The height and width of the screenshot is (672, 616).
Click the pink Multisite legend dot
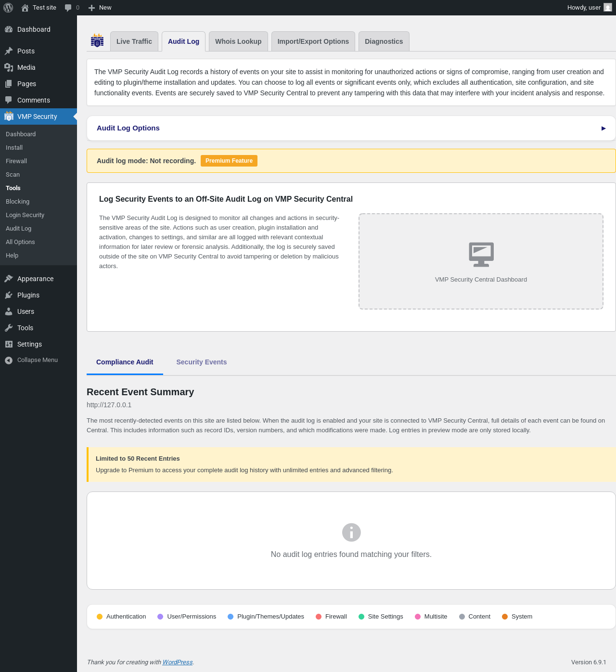[418, 617]
